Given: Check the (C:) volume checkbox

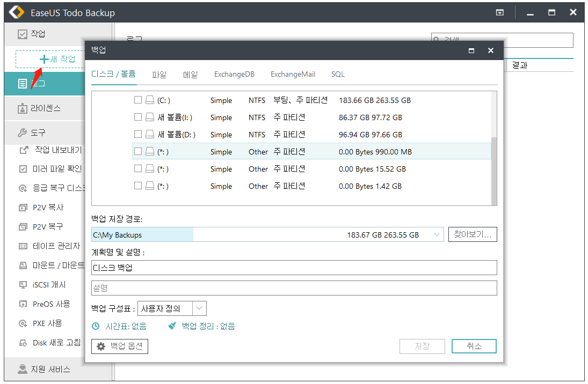Looking at the screenshot, I should [x=138, y=100].
